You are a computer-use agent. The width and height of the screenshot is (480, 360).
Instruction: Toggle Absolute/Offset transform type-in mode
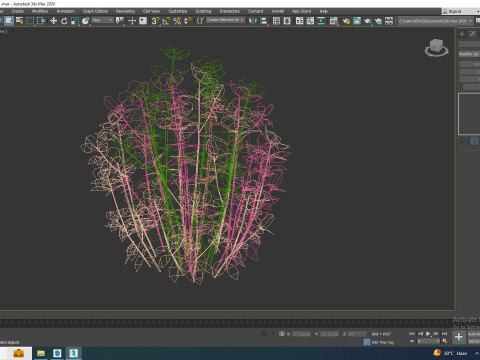pyautogui.click(x=282, y=334)
